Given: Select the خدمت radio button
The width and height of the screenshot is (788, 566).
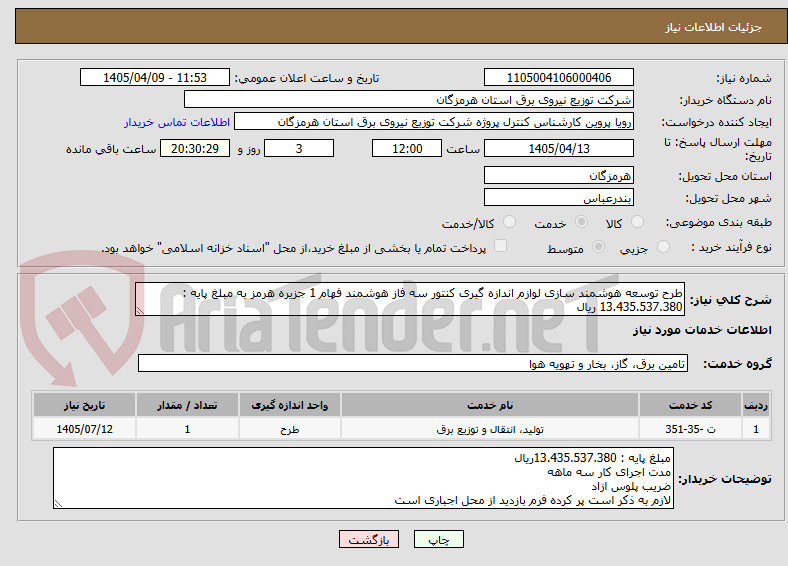Looking at the screenshot, I should pos(581,222).
